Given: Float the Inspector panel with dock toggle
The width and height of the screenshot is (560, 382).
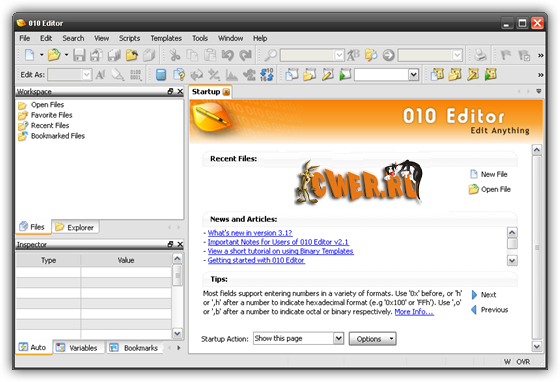Looking at the screenshot, I should [171, 244].
